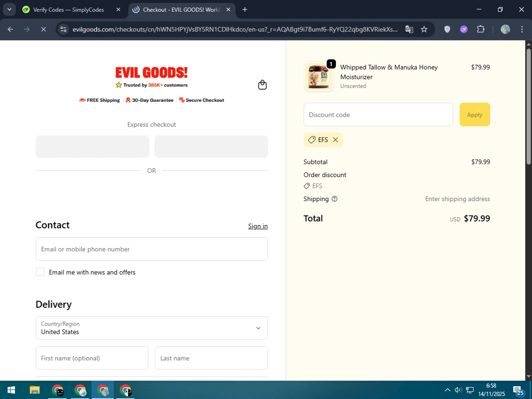532x399 pixels.
Task: Click the scrollbar down arrow
Action: pos(528,376)
